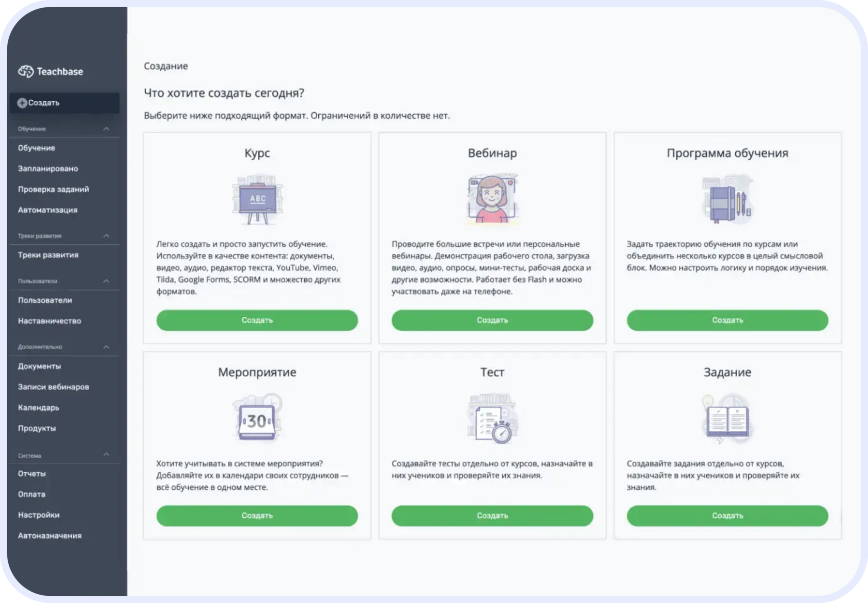Click the Teachbase brain logo icon
The height and width of the screenshot is (603, 868).
pyautogui.click(x=25, y=71)
